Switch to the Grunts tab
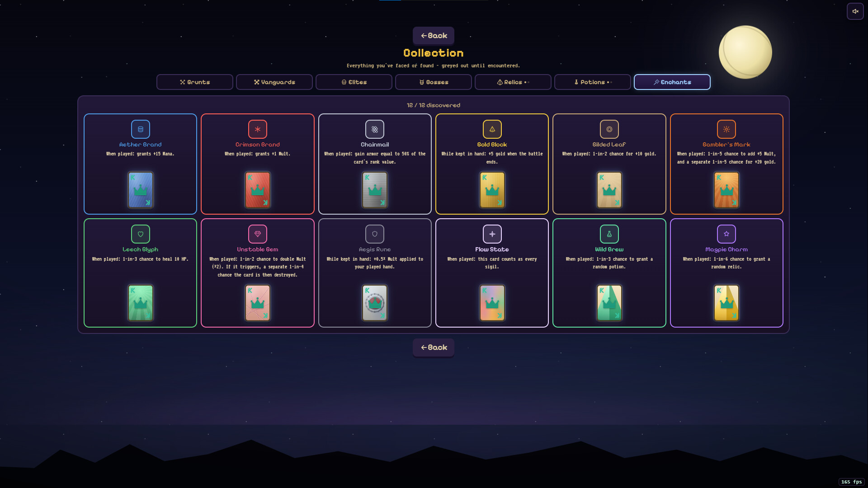 click(195, 82)
